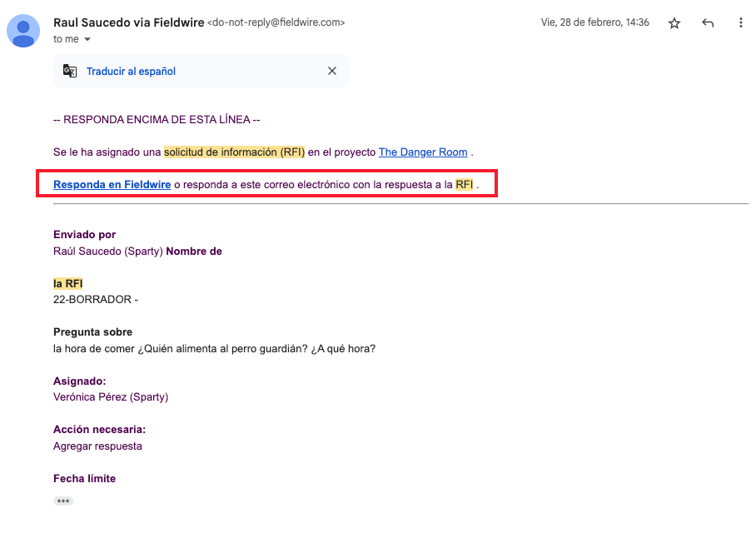Click the "22-BORRADOR" RFI name

point(92,300)
